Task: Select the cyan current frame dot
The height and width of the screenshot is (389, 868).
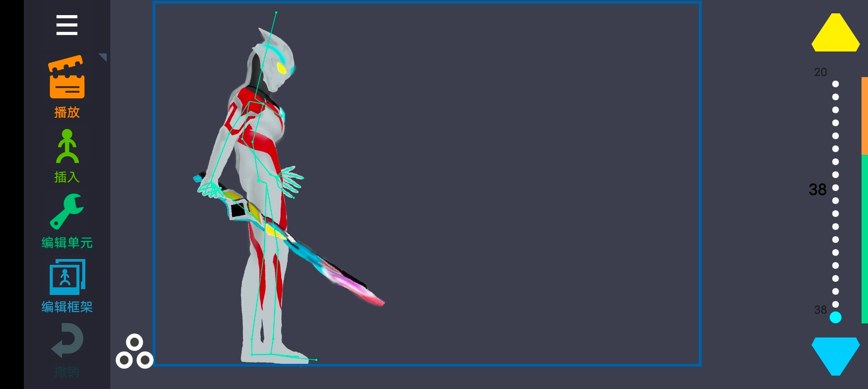Action: tap(835, 317)
